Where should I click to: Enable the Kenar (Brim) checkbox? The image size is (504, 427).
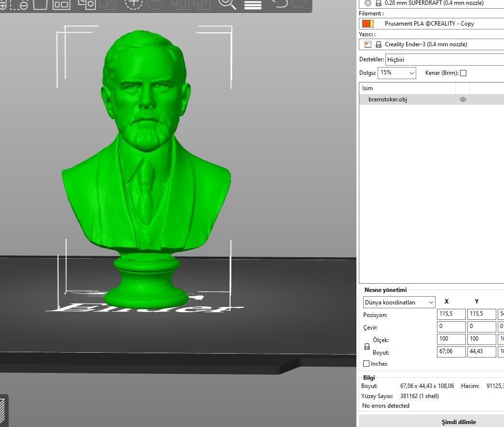pos(463,73)
